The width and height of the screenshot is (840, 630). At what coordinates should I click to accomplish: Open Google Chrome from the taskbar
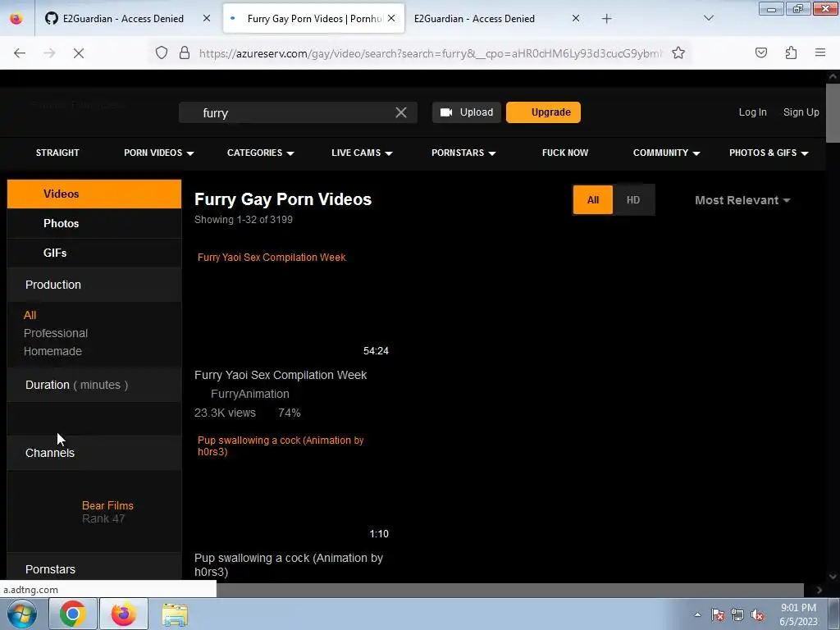coord(73,614)
